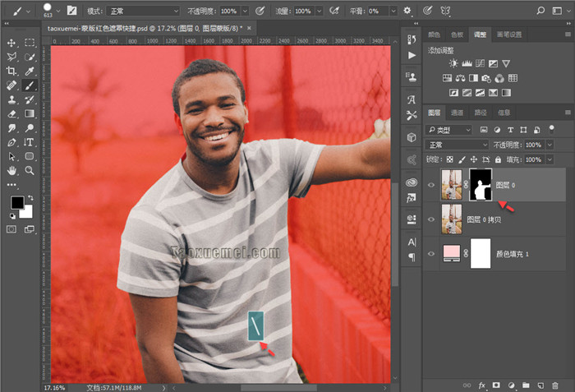Pick the Horizontal Type tool
The width and height of the screenshot is (575, 392).
click(x=30, y=141)
